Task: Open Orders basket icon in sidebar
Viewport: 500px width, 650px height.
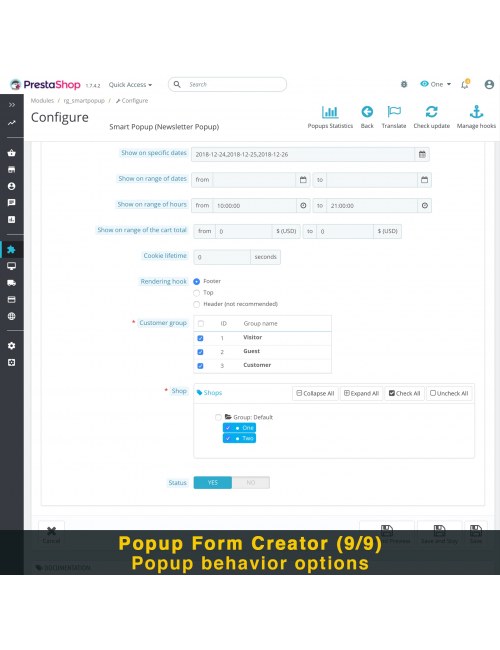Action: [12, 153]
